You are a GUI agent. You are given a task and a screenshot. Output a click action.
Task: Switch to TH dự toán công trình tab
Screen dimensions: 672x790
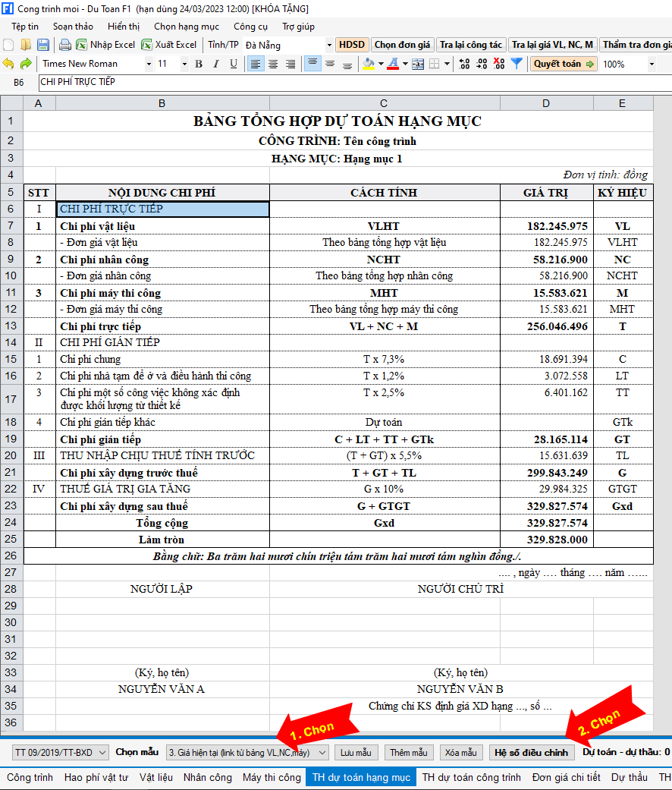coord(472,777)
